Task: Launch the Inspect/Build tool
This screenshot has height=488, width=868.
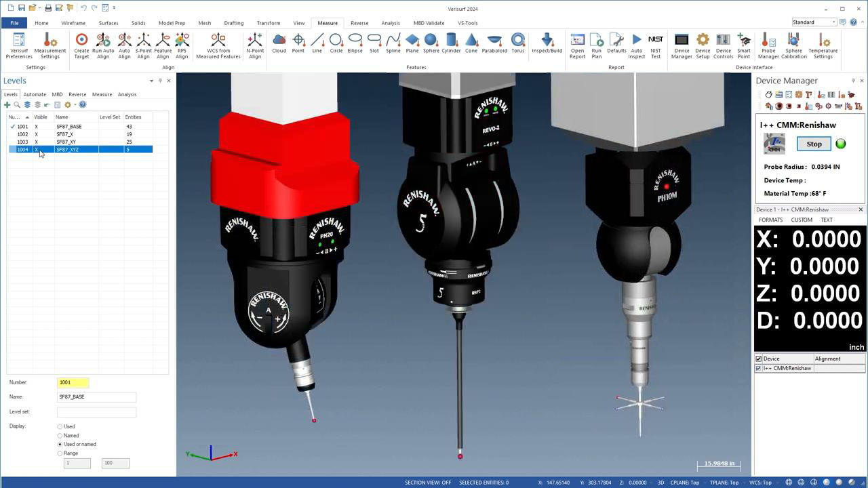Action: [547, 43]
